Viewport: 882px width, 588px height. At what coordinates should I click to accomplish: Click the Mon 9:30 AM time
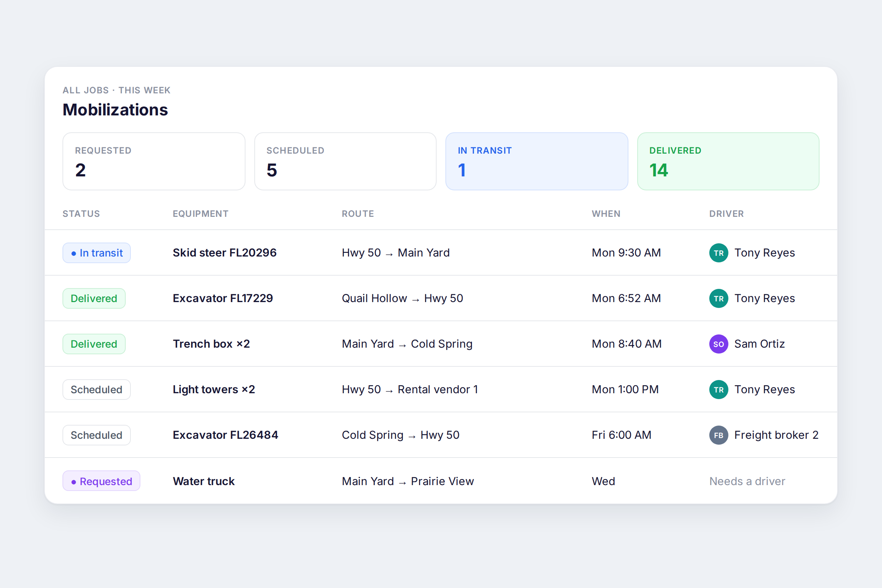626,253
